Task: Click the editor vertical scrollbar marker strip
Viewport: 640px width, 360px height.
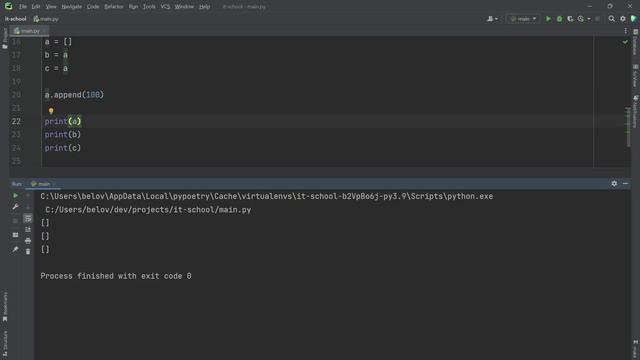Action: pyautogui.click(x=628, y=127)
